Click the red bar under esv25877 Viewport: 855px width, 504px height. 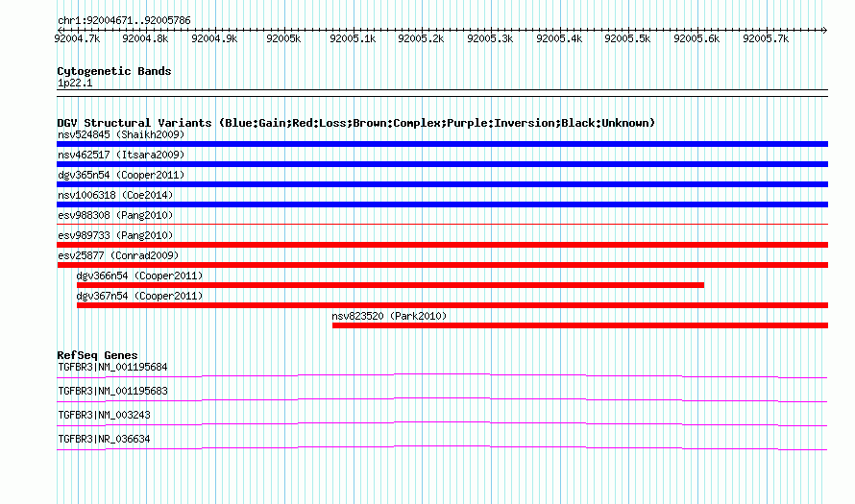click(442, 265)
